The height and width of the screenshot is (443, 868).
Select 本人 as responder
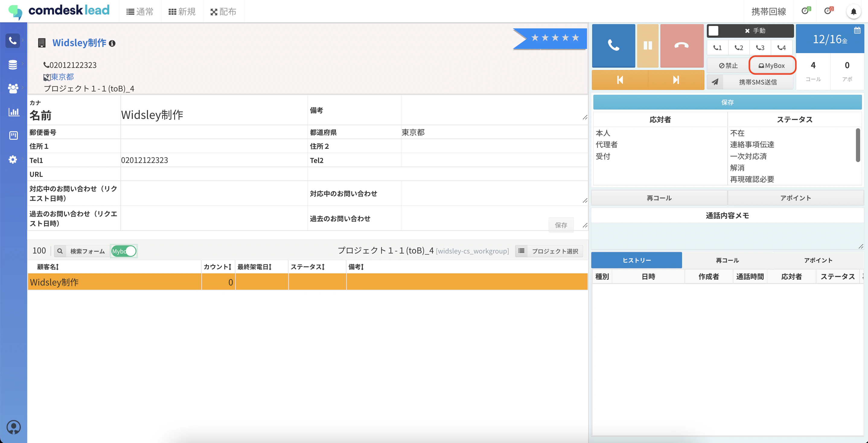point(603,133)
